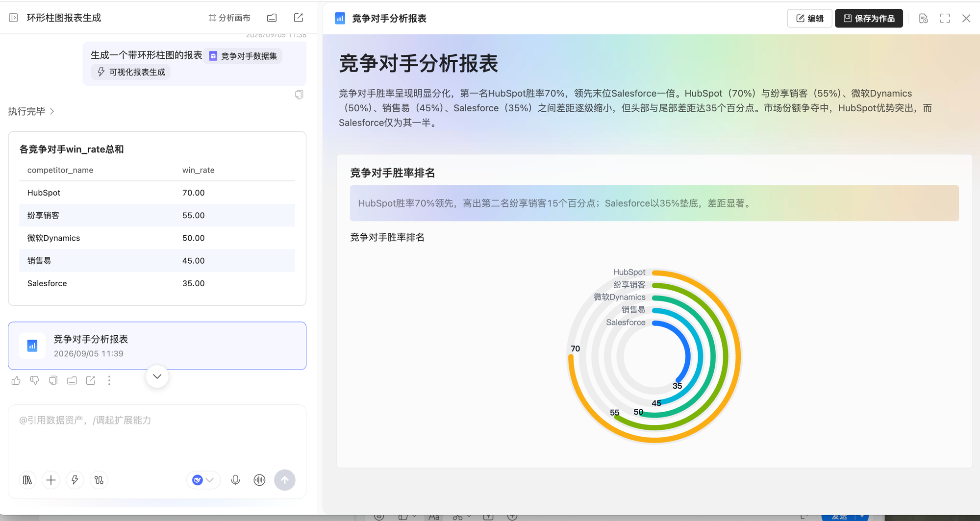
Task: Copy the user prompt message
Action: coord(299,95)
